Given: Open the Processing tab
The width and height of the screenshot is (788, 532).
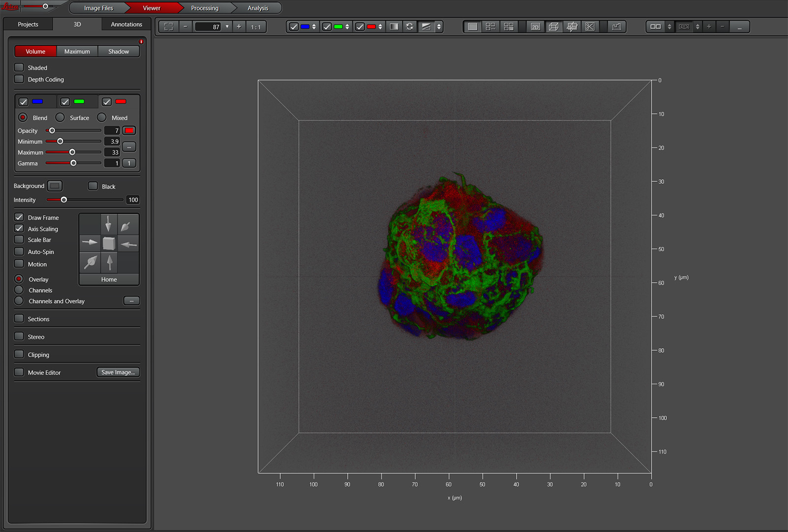Looking at the screenshot, I should coord(204,8).
